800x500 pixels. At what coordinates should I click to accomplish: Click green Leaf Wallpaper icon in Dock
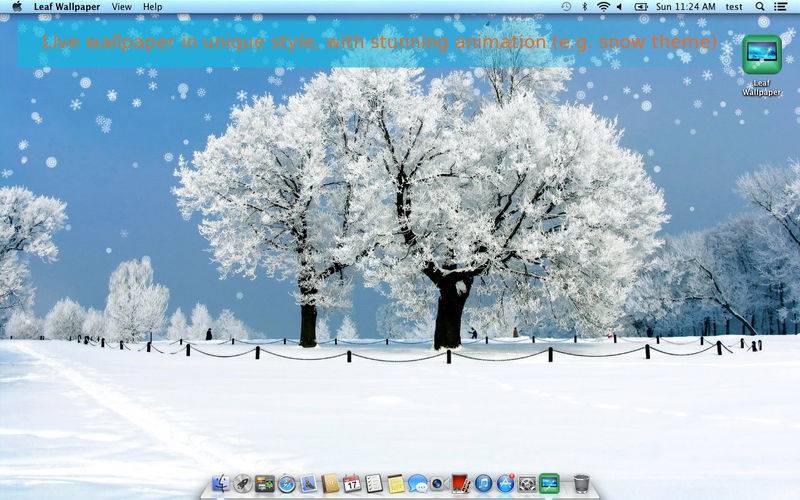pos(549,483)
